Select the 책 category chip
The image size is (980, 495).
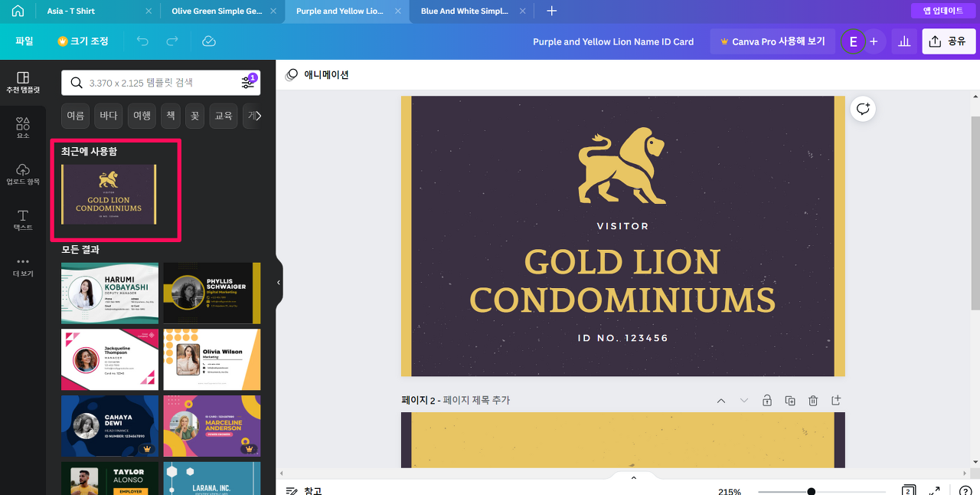(x=170, y=116)
